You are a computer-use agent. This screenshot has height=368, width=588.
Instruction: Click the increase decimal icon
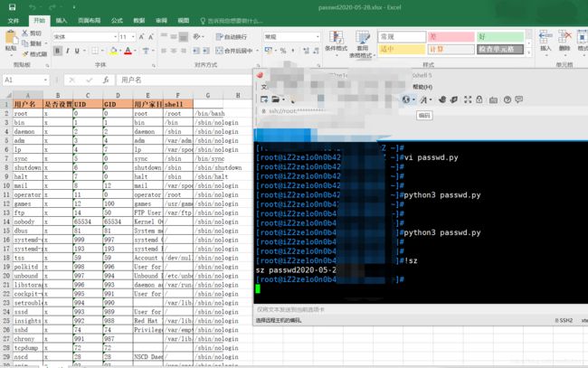tap(306, 51)
